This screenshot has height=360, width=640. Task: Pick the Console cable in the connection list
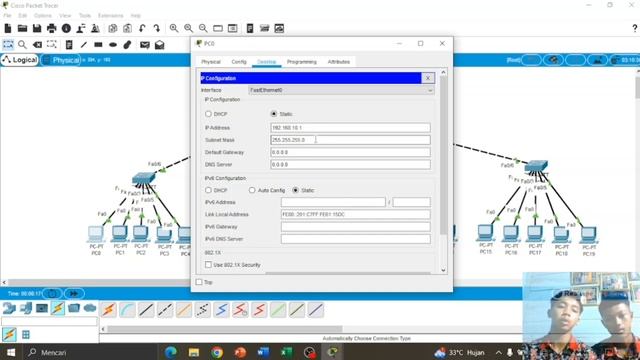click(x=127, y=310)
